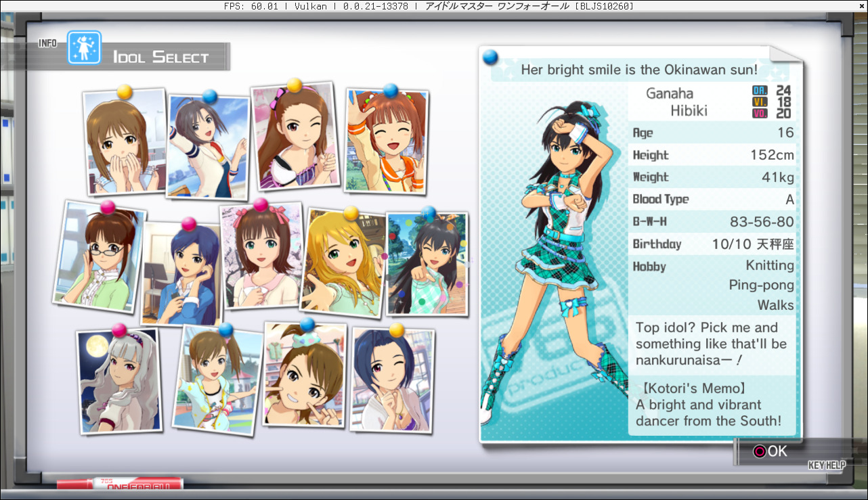Confirm the selection with the OK button

770,451
